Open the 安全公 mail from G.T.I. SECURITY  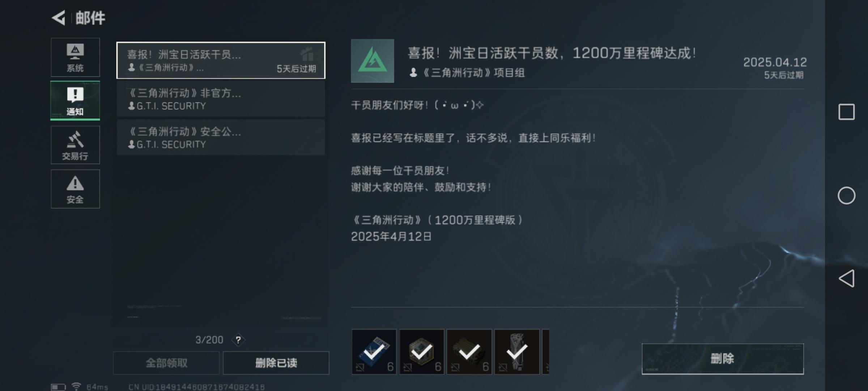pyautogui.click(x=221, y=137)
